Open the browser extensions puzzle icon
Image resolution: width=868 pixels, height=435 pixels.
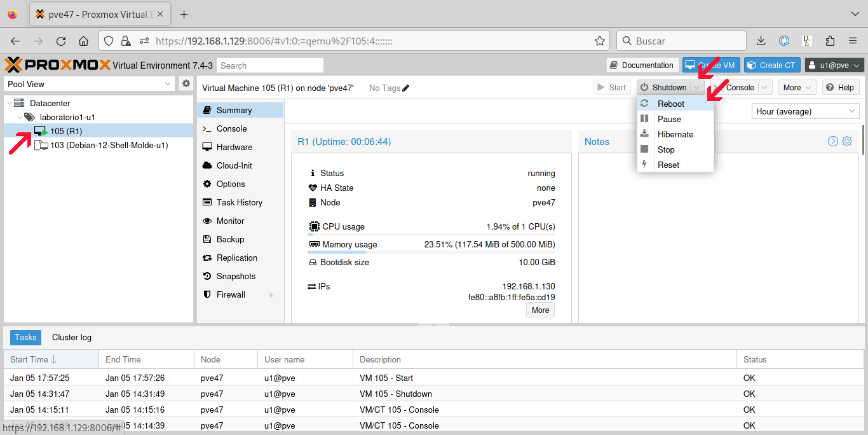[830, 41]
